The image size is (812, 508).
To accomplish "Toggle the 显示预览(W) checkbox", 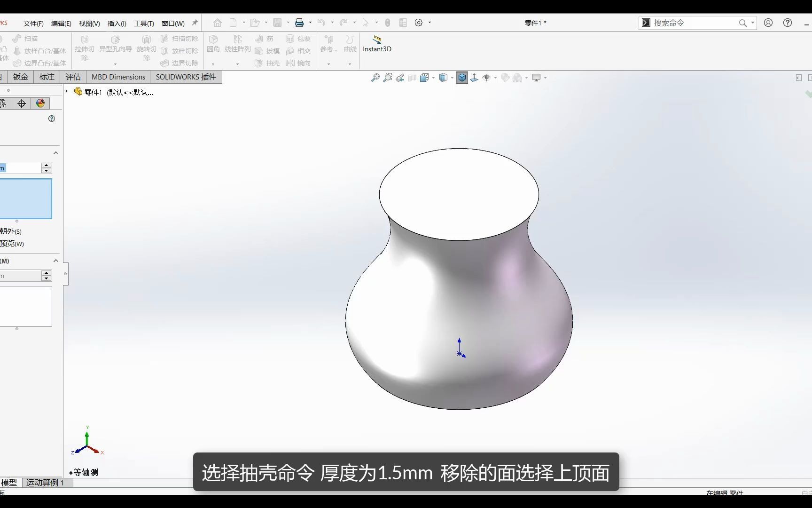I will [9, 244].
